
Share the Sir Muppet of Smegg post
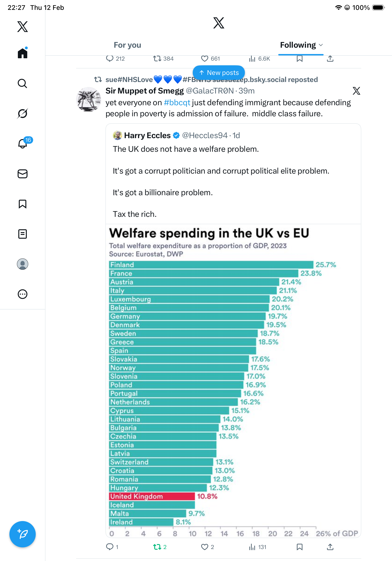coord(330,547)
